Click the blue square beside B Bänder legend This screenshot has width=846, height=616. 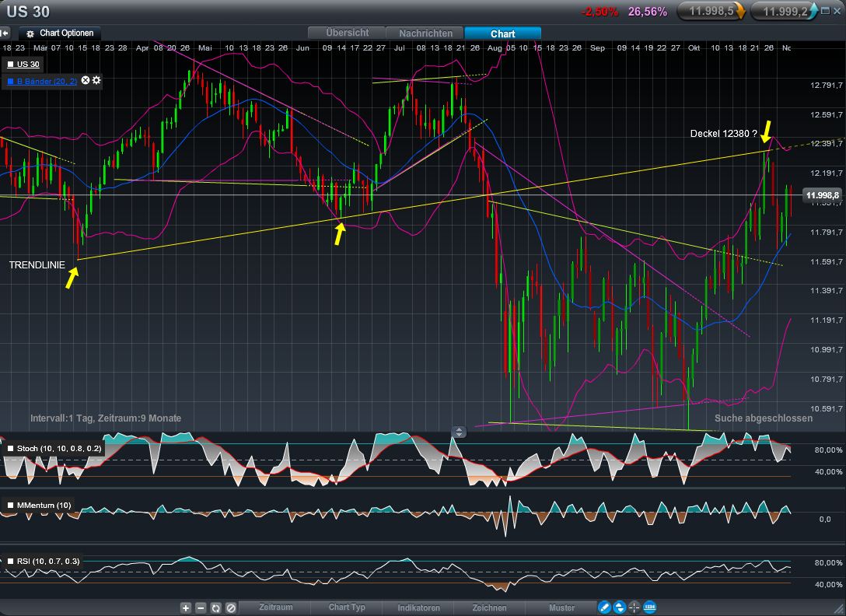click(10, 81)
